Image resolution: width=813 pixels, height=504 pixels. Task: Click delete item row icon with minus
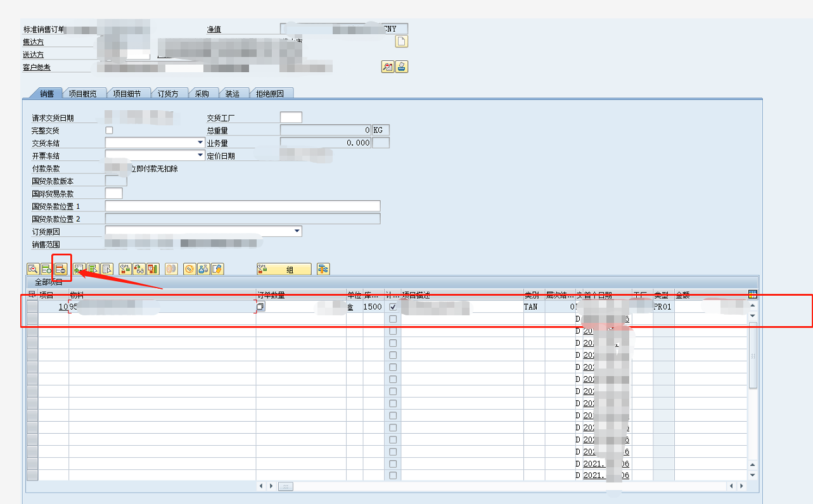point(60,269)
